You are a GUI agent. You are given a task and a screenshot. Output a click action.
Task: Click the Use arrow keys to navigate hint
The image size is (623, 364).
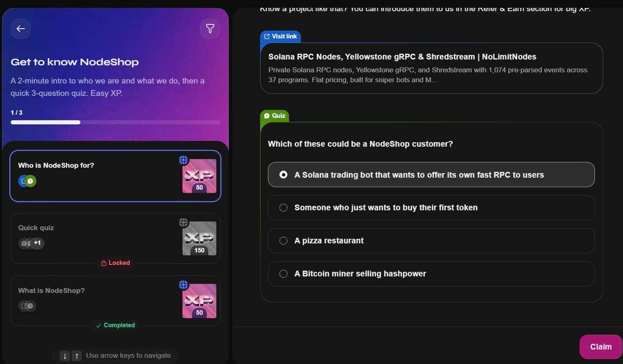point(128,356)
